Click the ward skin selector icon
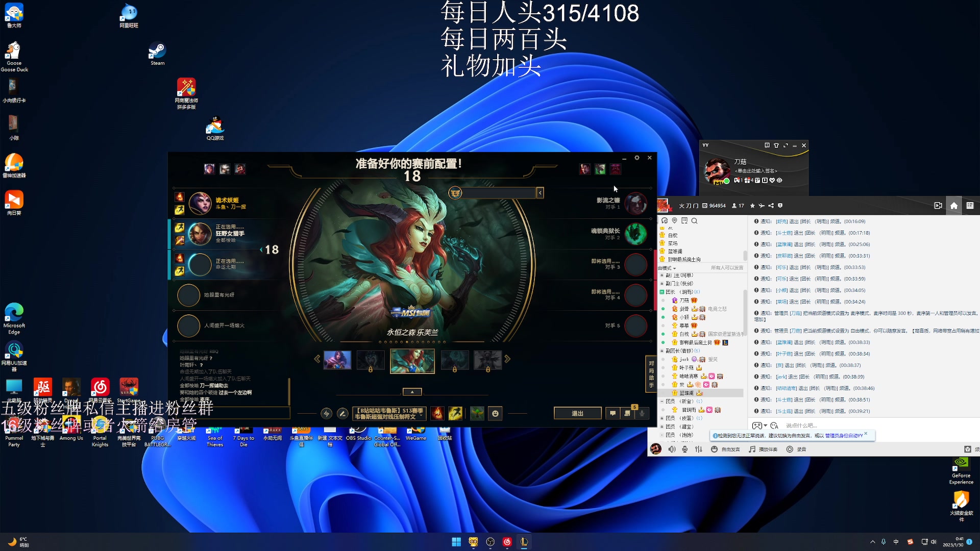980x551 pixels. (477, 414)
